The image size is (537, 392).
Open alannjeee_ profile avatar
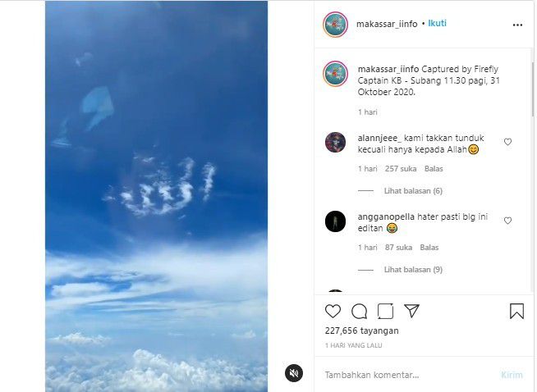coord(335,142)
